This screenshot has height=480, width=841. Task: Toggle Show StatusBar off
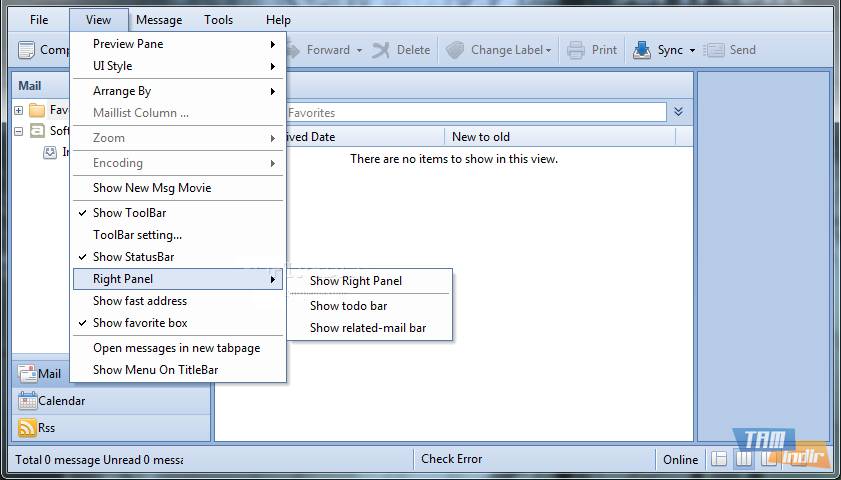pos(133,257)
